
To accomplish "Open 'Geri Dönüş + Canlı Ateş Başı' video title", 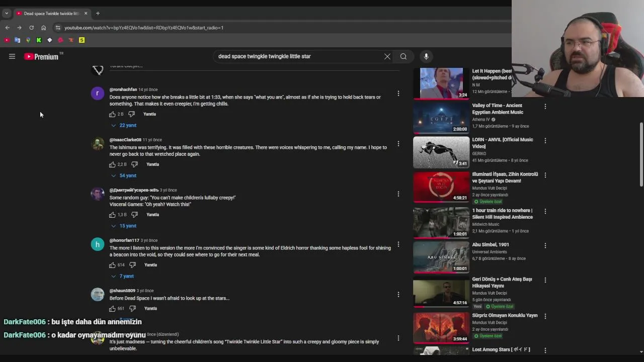I will pos(502,282).
